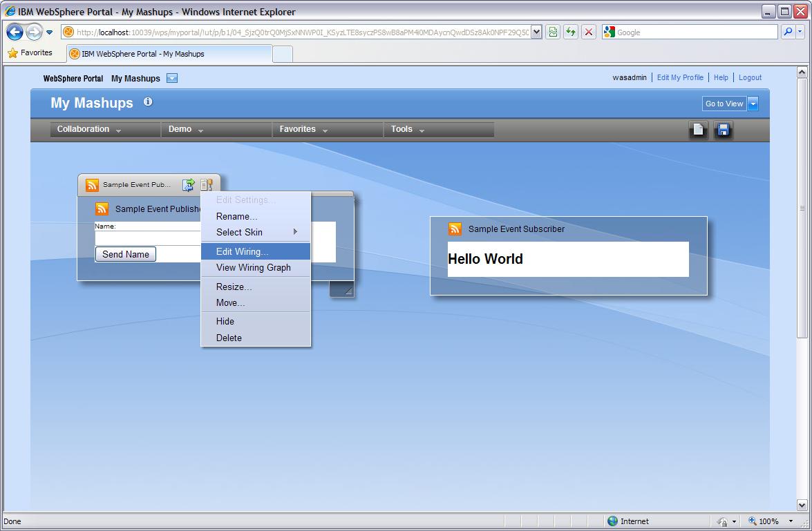The image size is (812, 531).
Task: Click the Edit My Profile link
Action: click(x=680, y=77)
